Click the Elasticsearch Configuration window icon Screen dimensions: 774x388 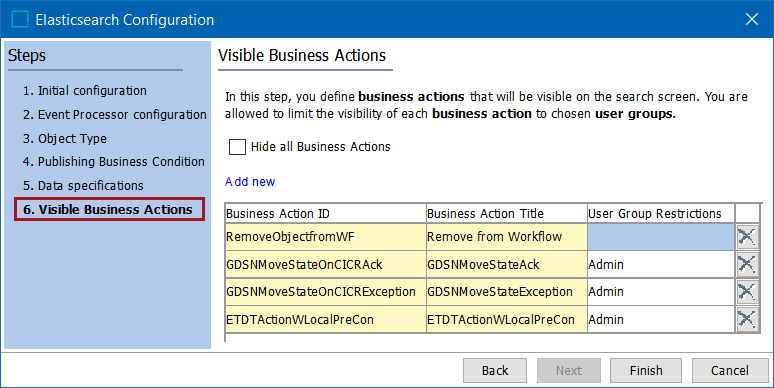tap(20, 20)
